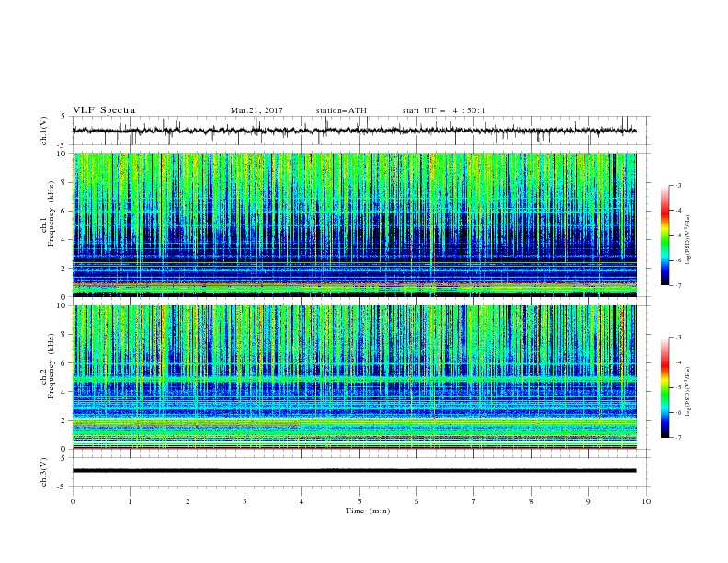728x563 pixels.
Task: Click the '-7' label on ch.2 colorbar
Action: click(x=677, y=438)
